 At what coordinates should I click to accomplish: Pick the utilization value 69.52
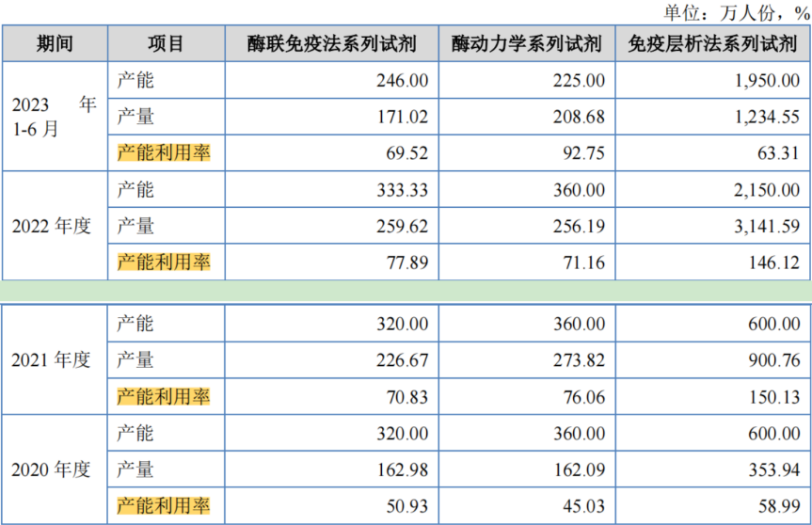tap(407, 153)
